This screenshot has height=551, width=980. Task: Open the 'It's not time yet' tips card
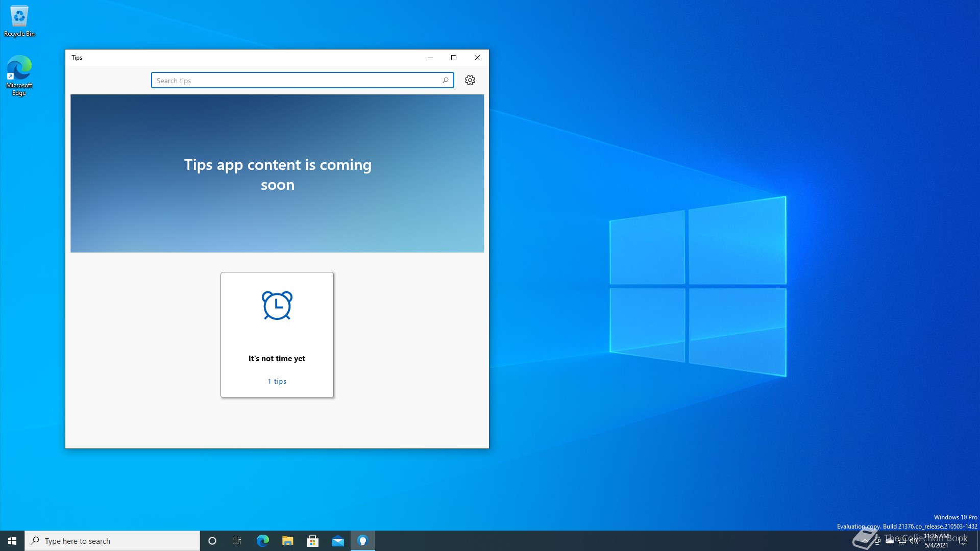(277, 335)
